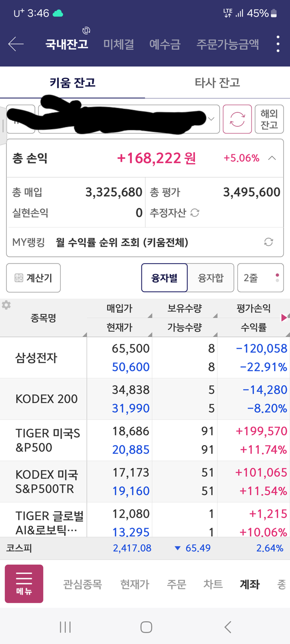
Task: Tap the back arrow icon
Action: point(16,44)
